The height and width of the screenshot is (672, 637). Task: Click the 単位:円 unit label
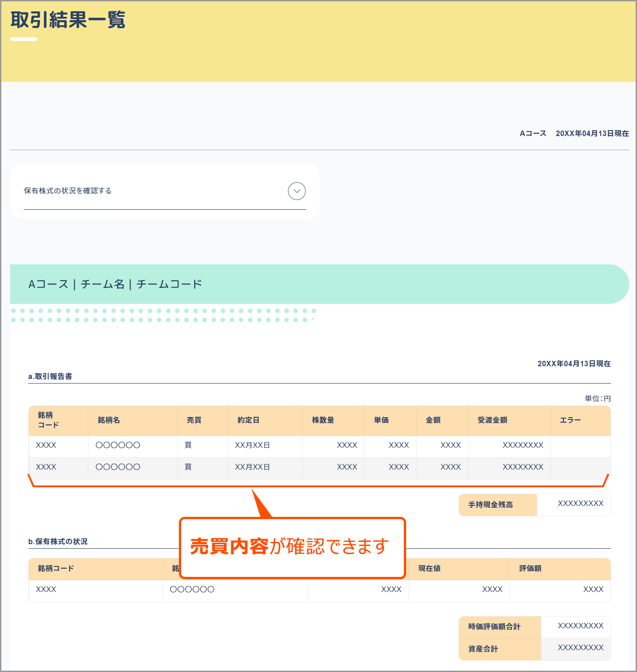point(598,399)
